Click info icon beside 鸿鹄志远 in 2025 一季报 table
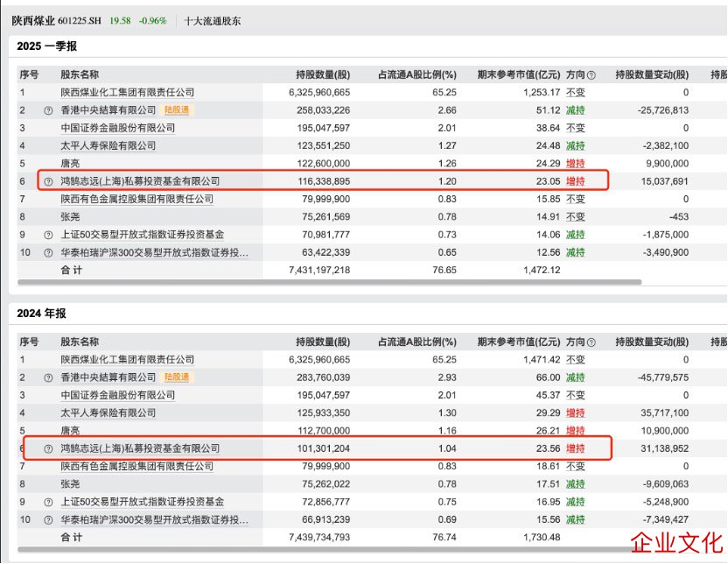728x564 pixels. 48,181
